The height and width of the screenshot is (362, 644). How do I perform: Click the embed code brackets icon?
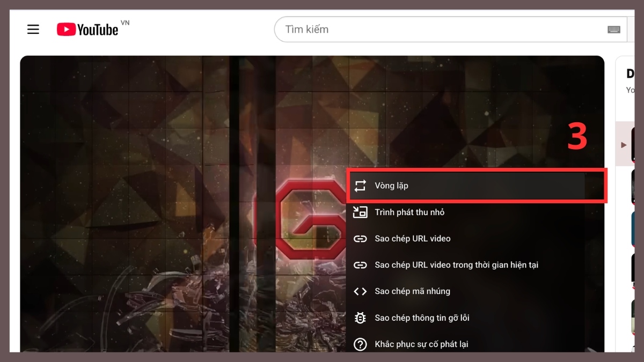360,291
